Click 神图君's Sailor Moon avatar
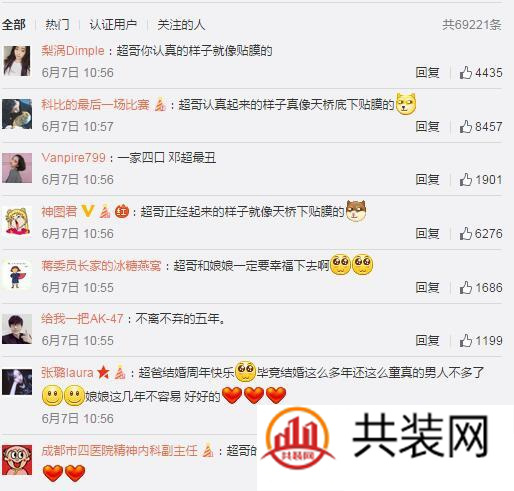 tap(17, 221)
